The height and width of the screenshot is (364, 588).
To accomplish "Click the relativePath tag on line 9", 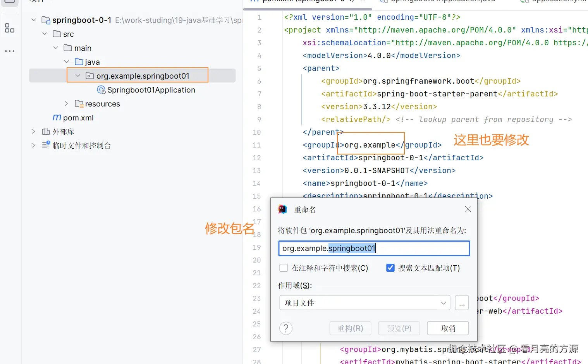I will click(x=356, y=119).
